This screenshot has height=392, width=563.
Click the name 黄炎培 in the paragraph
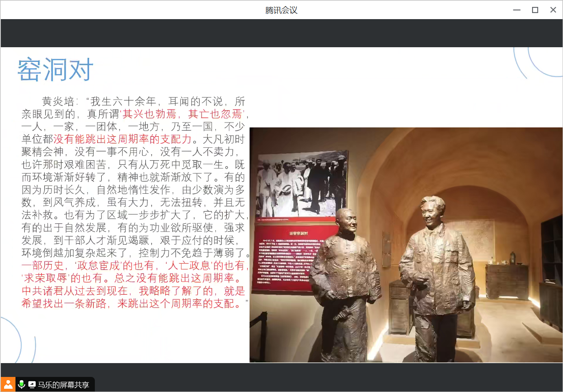58,101
